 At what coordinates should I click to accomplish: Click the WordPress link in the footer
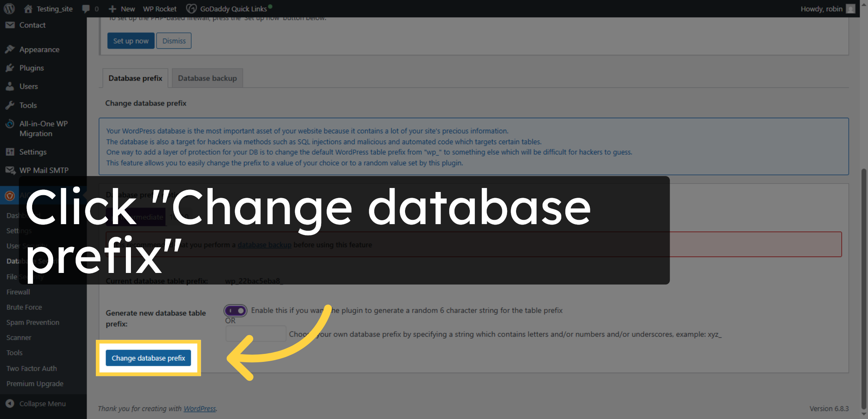point(200,409)
